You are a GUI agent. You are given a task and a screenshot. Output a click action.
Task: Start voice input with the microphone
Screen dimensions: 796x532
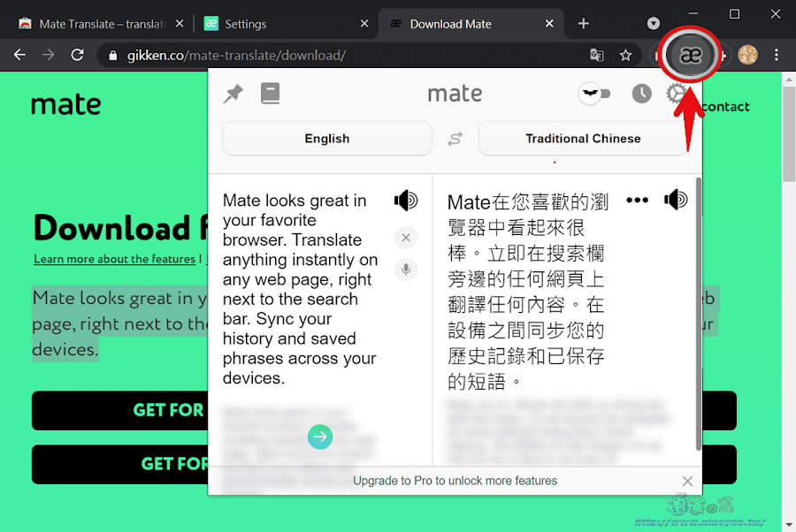coord(406,270)
